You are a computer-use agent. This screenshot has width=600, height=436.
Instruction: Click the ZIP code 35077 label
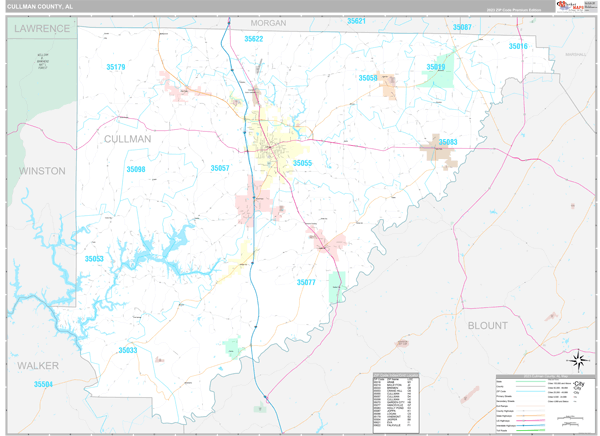click(x=306, y=283)
